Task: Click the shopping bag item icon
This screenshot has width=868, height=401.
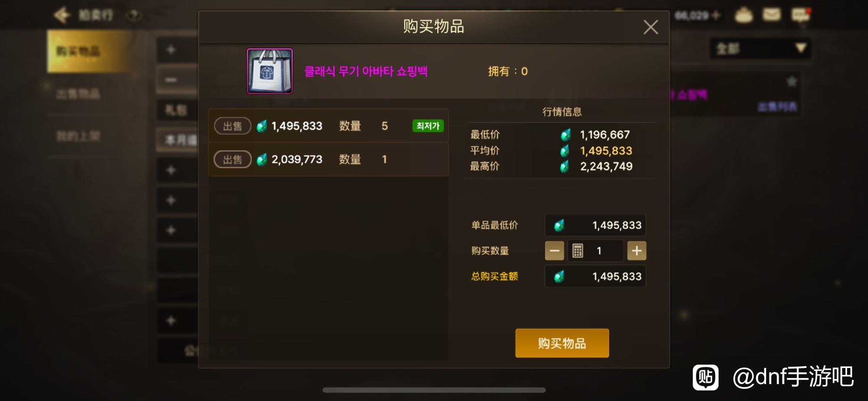Action: point(270,71)
